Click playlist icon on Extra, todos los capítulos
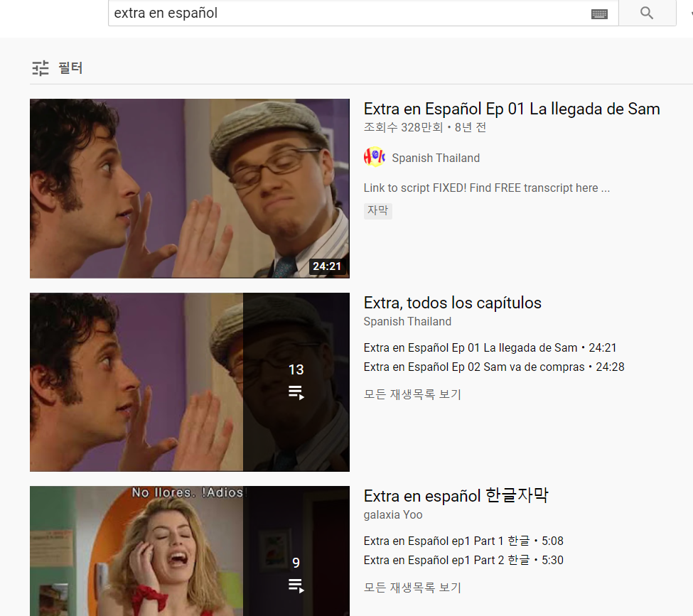 pyautogui.click(x=296, y=392)
